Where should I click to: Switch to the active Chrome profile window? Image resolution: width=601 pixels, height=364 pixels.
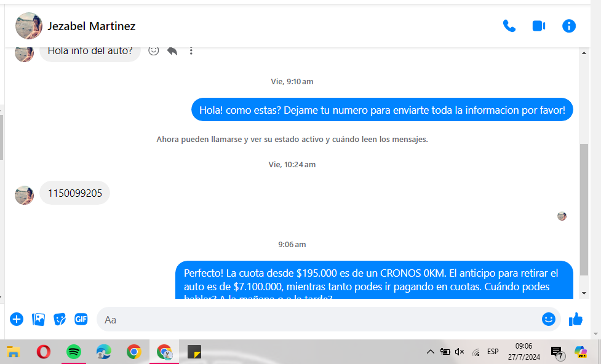[x=164, y=352]
